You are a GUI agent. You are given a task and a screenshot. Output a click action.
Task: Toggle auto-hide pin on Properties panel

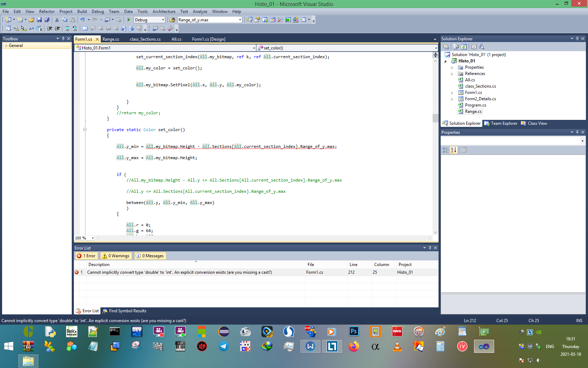tap(577, 132)
